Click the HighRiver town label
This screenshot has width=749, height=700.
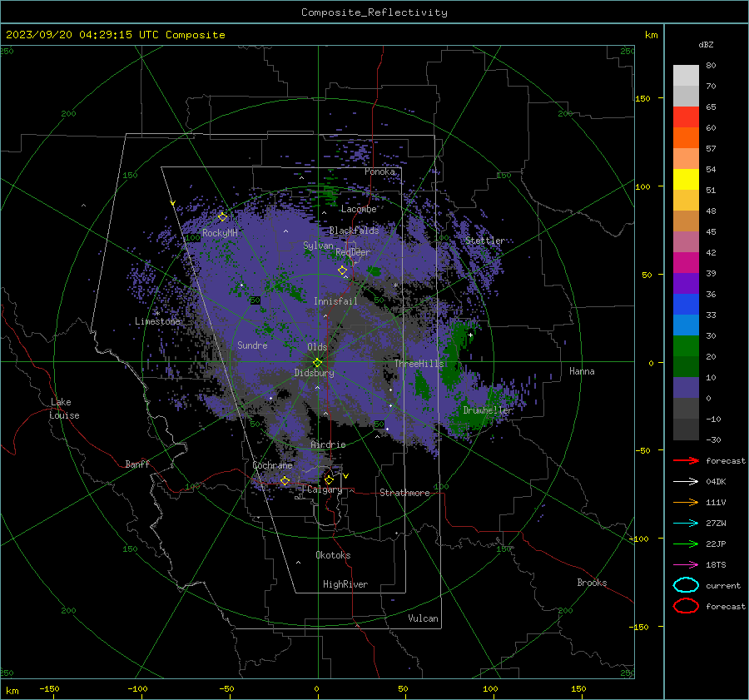[x=345, y=584]
